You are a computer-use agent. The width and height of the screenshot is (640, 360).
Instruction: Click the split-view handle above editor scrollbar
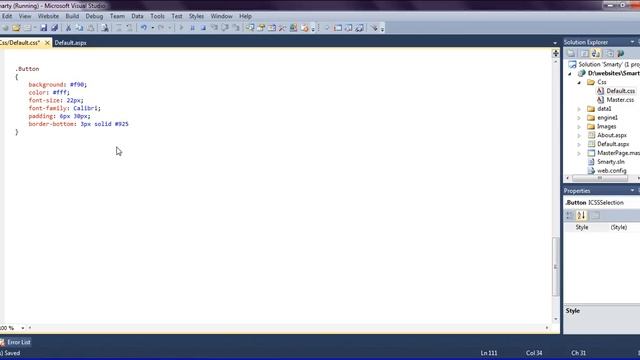(555, 53)
